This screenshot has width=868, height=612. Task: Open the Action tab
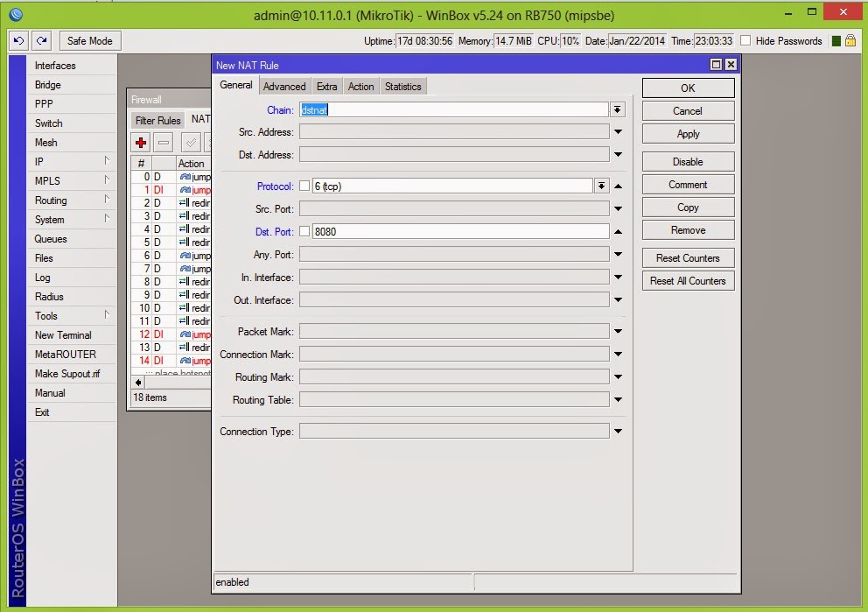[360, 87]
